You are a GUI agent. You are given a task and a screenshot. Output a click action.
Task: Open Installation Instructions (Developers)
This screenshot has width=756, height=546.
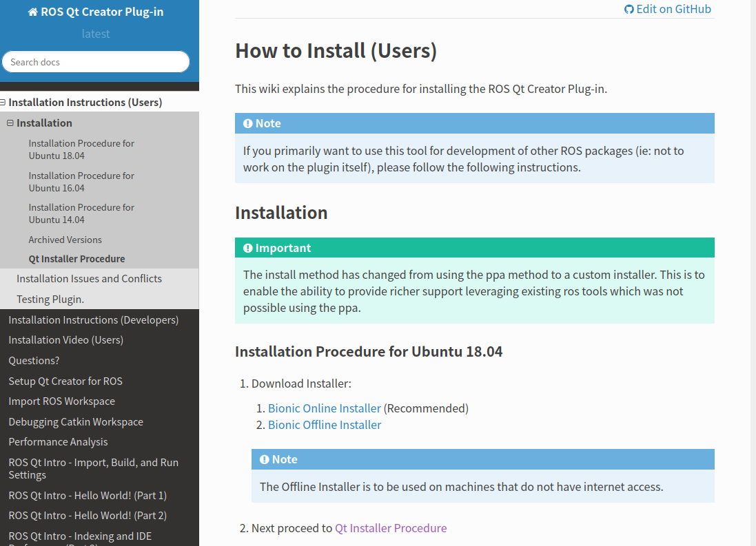[x=94, y=320]
